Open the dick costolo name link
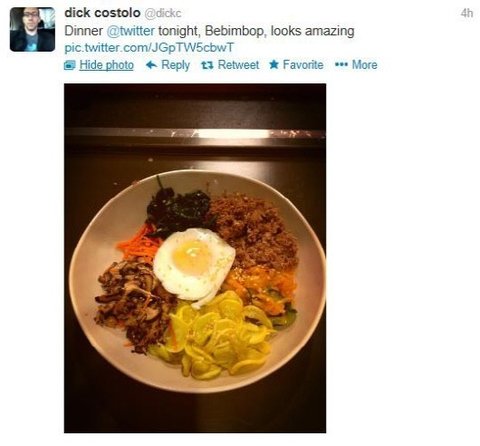 [102, 13]
